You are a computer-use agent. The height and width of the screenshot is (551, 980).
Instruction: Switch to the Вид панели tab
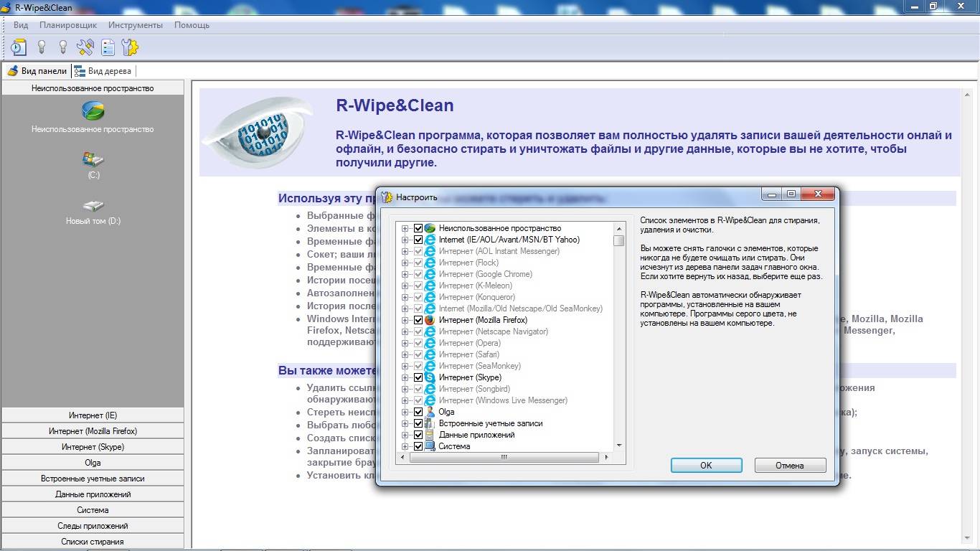tap(37, 71)
